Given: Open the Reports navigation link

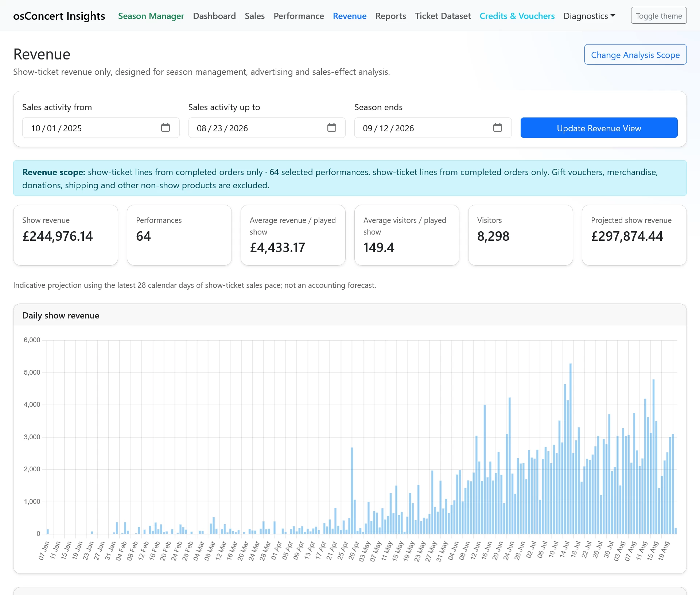Looking at the screenshot, I should coord(390,16).
